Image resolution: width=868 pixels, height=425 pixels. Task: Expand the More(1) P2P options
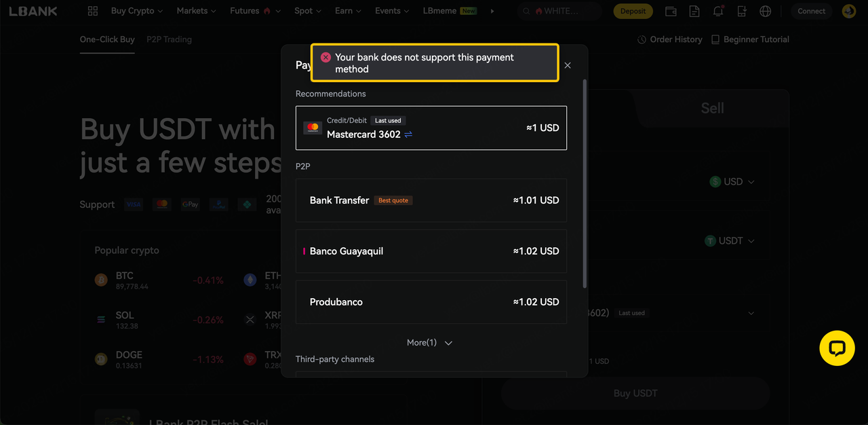coord(429,343)
